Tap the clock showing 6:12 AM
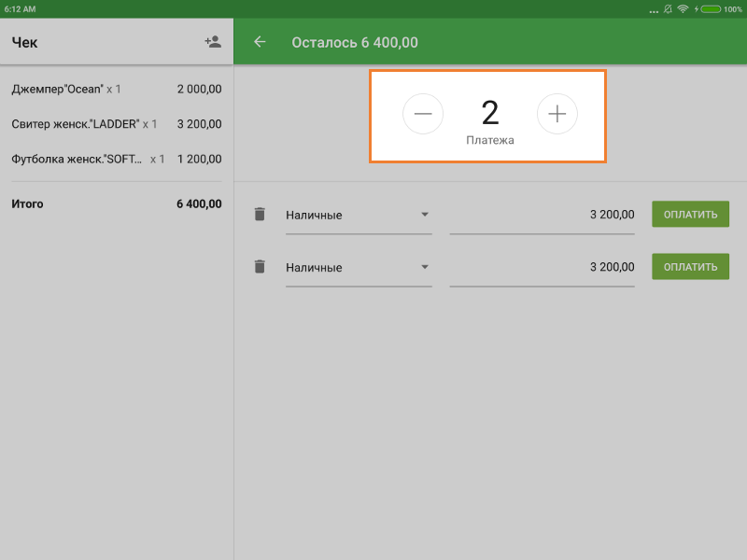The width and height of the screenshot is (747, 560). [20, 9]
